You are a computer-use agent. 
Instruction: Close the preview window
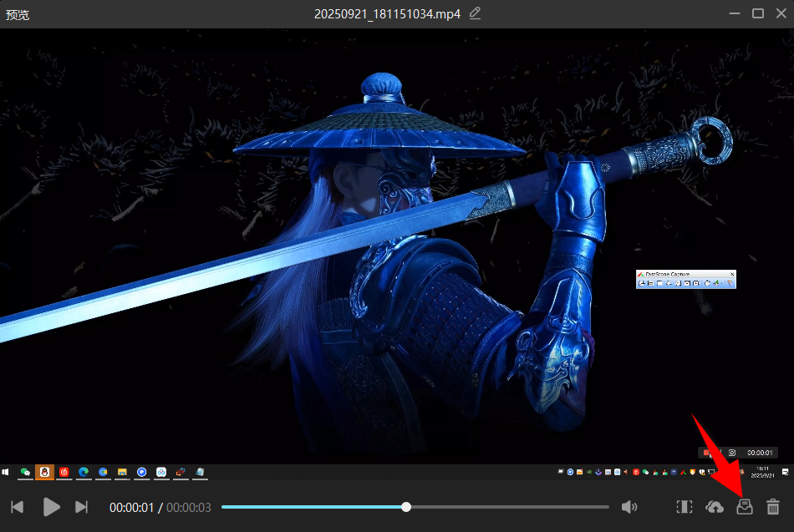pyautogui.click(x=781, y=13)
